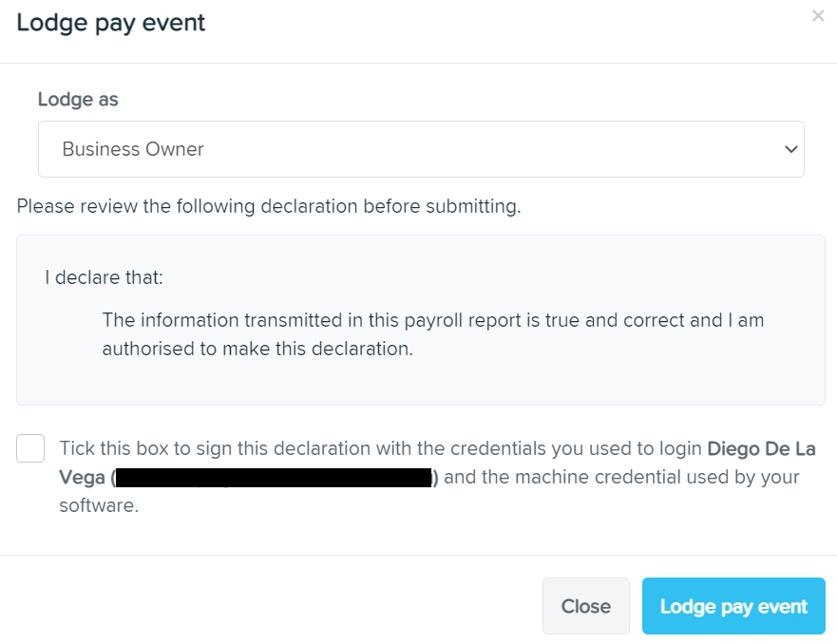Screen dimensions: 837x644
Task: Click the redacted email credential text
Action: tap(276, 476)
